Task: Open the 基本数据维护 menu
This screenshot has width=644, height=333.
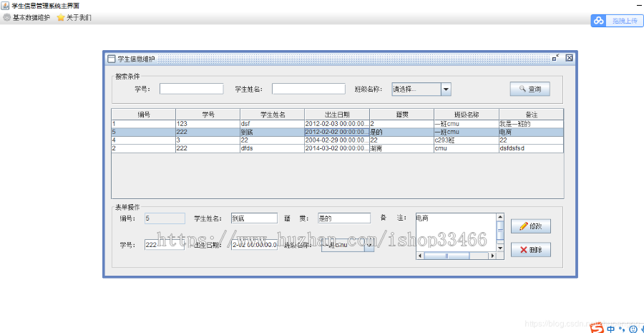Action: pos(26,18)
